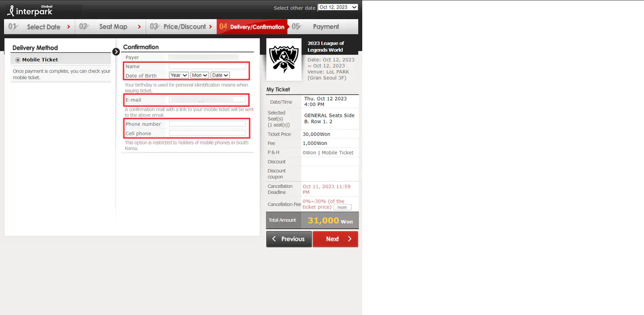Select the Mobile Ticket radio button
The height and width of the screenshot is (315, 644).
(x=18, y=60)
